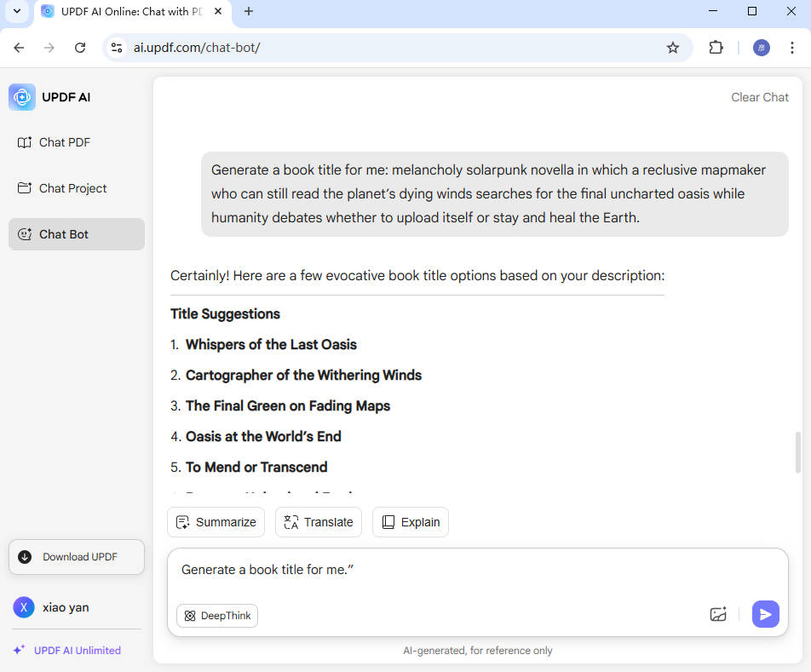
Task: Click the "AI-generated, for reference only" note
Action: pyautogui.click(x=477, y=651)
